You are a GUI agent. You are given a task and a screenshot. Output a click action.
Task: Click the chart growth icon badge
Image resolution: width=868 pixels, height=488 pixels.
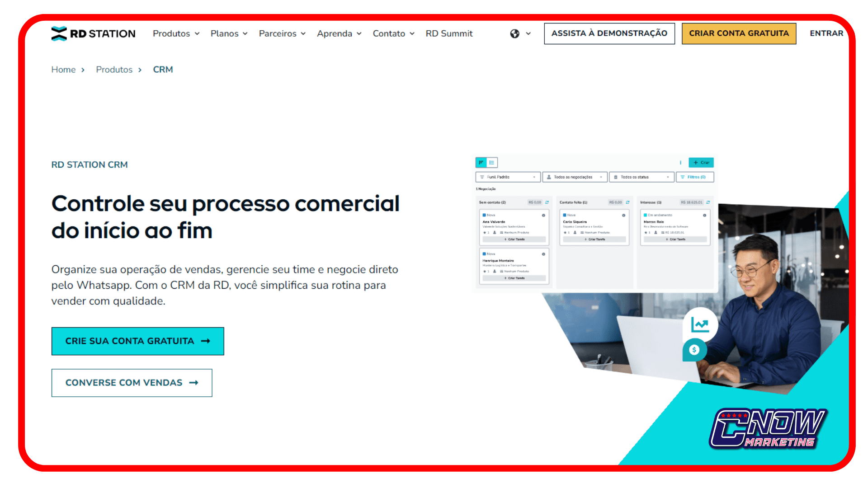pos(700,324)
